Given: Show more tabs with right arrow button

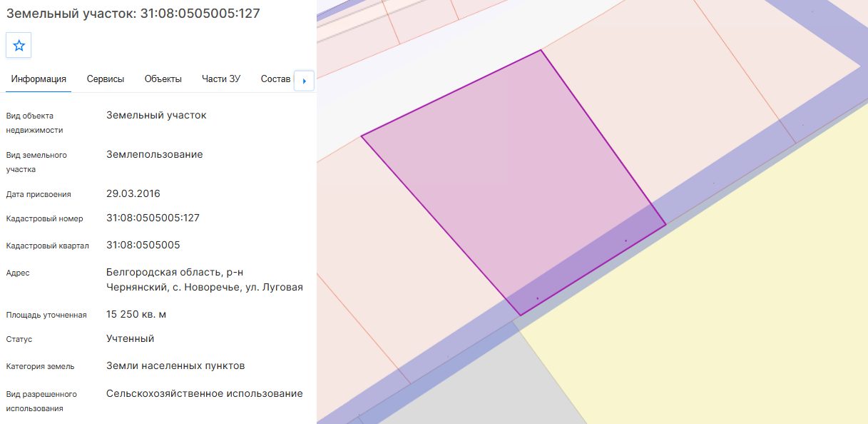Looking at the screenshot, I should tap(305, 81).
